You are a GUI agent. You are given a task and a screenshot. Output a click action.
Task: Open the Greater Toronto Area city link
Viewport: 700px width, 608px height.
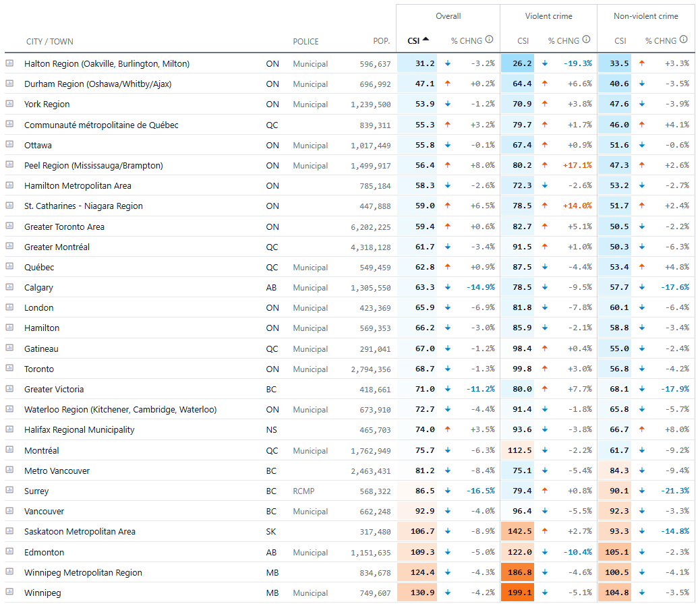(64, 226)
